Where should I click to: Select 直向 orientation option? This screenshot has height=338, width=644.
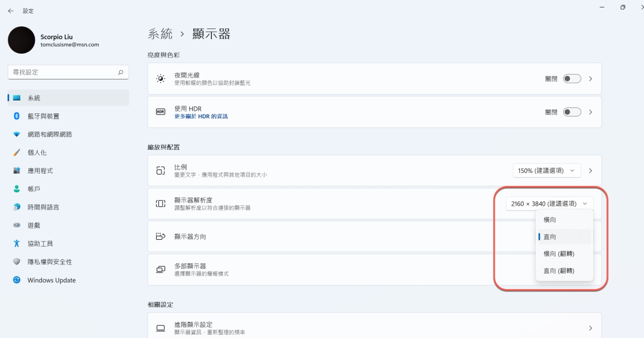tap(564, 236)
